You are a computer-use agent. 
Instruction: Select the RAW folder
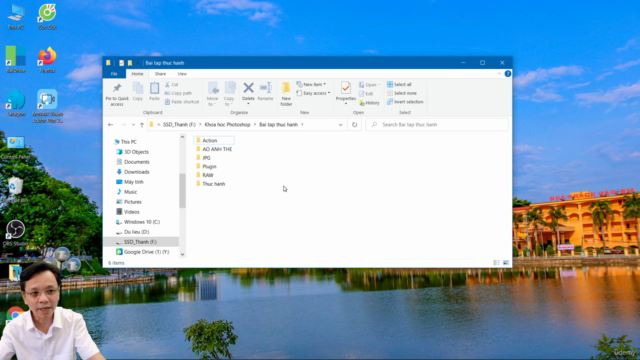point(205,175)
